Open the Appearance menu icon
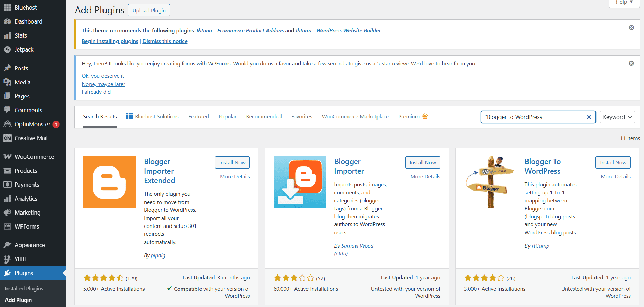This screenshot has width=644, height=307. point(8,245)
